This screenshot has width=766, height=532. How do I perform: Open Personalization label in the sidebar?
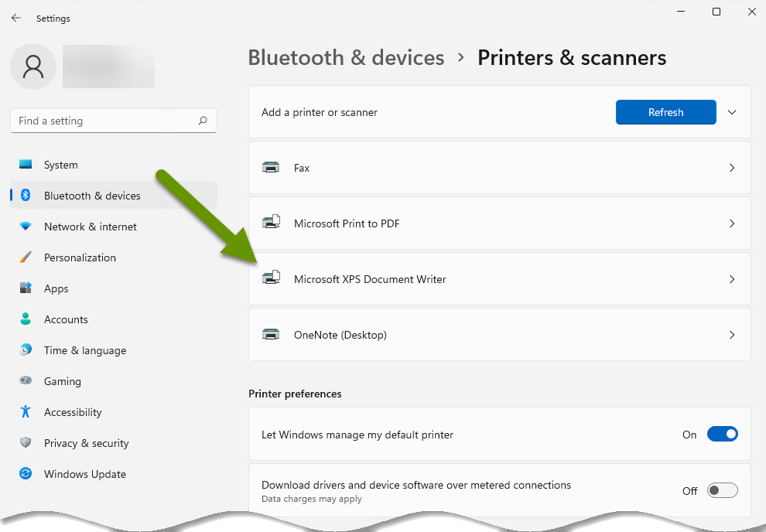[x=80, y=257]
